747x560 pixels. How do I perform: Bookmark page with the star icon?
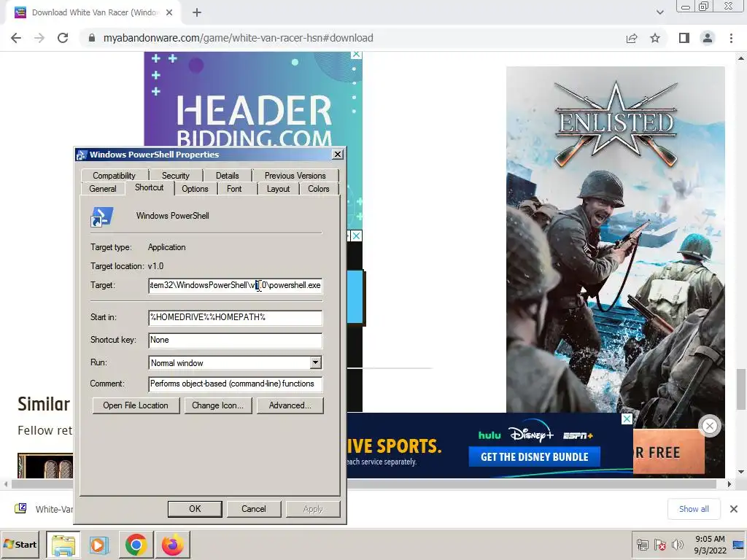click(655, 38)
